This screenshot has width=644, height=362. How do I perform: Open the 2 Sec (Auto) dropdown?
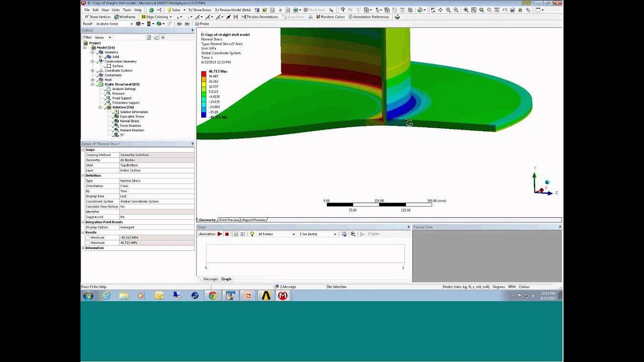coord(335,234)
